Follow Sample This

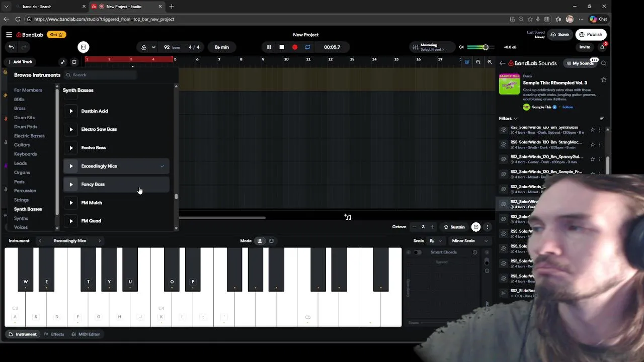(x=568, y=107)
